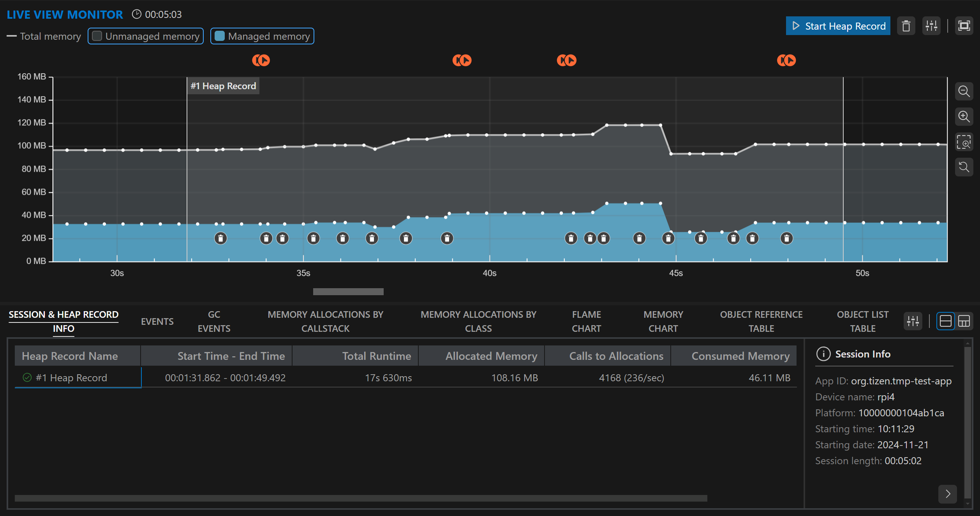Zoom in the memory chart
This screenshot has width=980, height=516.
[964, 117]
